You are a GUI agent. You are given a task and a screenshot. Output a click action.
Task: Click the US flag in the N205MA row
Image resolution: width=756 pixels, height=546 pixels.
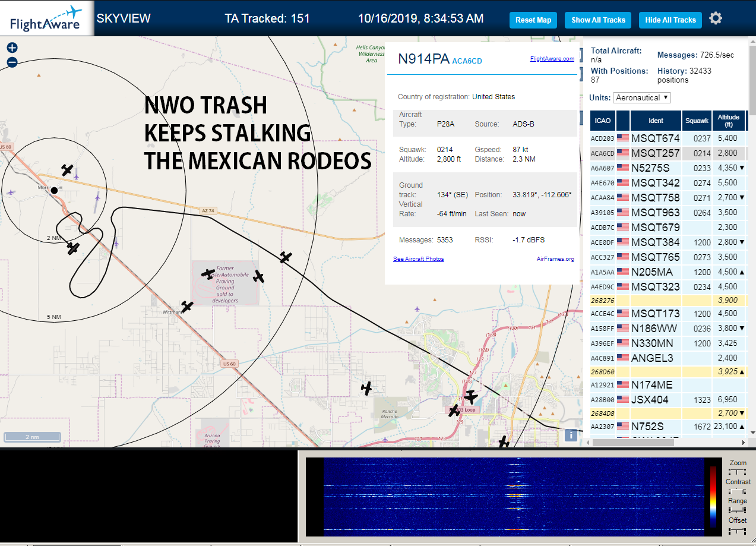[x=623, y=272]
